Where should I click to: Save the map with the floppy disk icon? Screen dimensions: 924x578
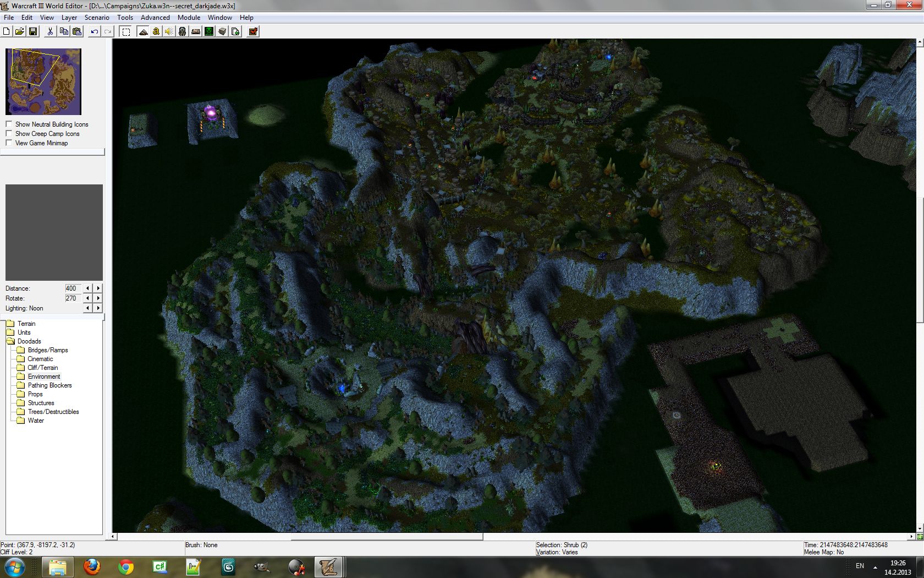33,31
